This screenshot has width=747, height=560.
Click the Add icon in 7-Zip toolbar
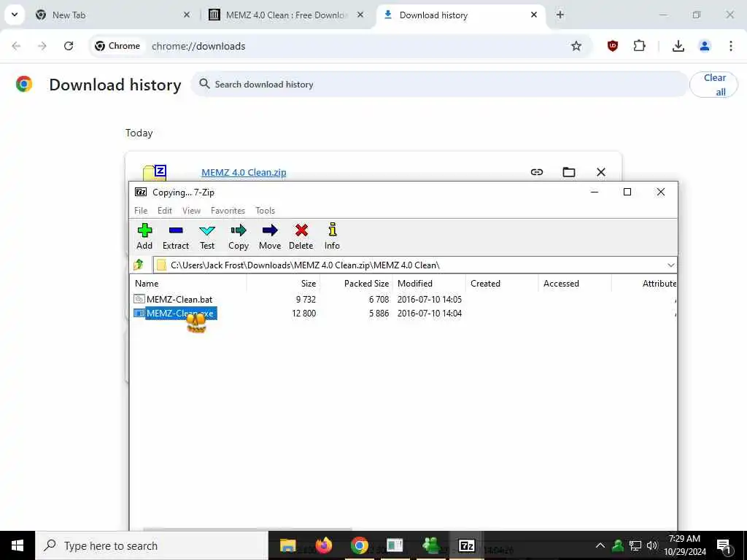point(144,236)
